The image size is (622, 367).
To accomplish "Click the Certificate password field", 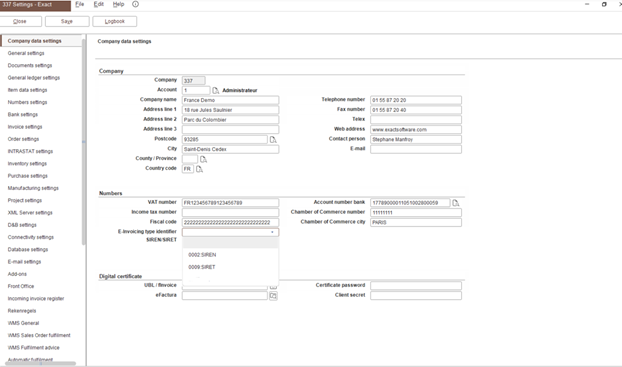I will (x=416, y=286).
